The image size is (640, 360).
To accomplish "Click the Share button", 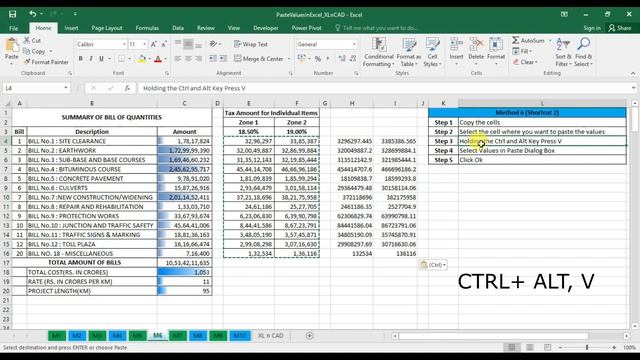I will [620, 28].
